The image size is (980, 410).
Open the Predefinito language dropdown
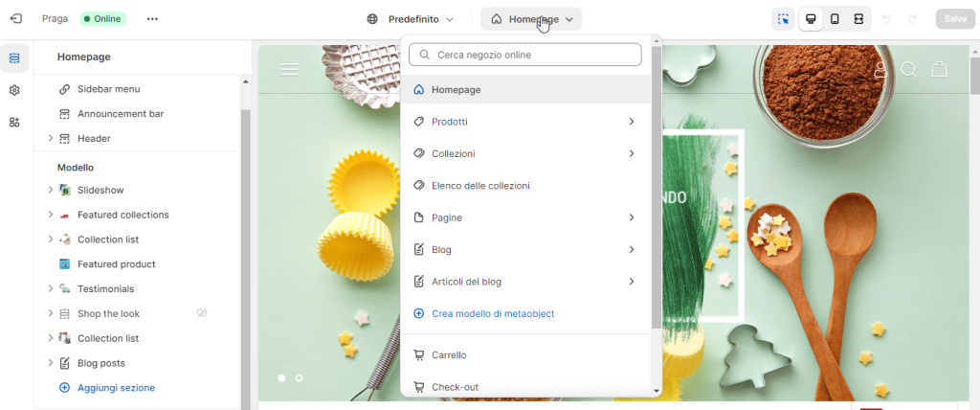point(411,19)
